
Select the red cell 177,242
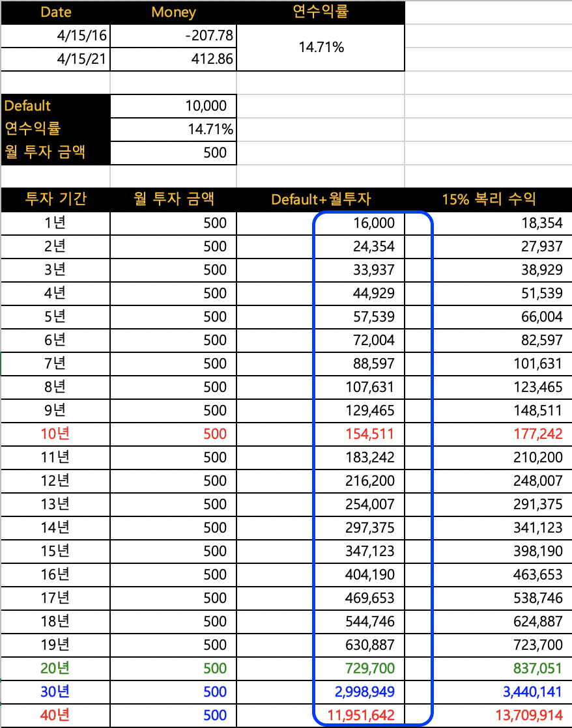coord(489,434)
